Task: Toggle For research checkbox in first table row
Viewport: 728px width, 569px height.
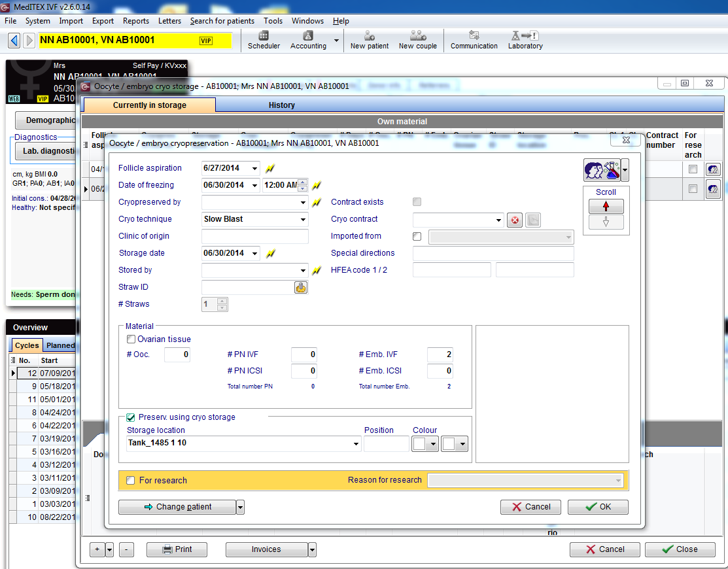Action: pos(693,169)
